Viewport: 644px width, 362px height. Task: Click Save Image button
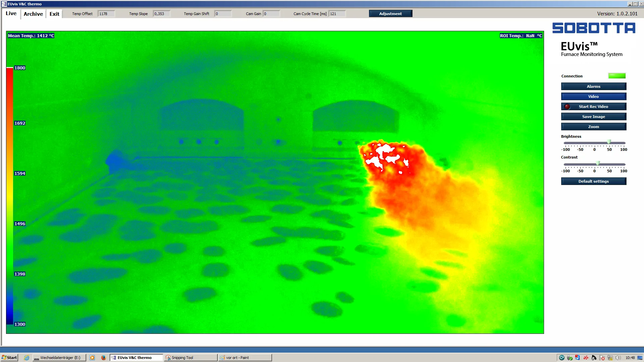593,117
